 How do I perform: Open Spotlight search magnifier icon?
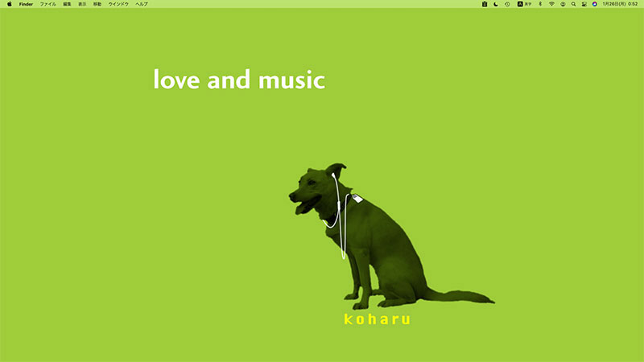573,4
